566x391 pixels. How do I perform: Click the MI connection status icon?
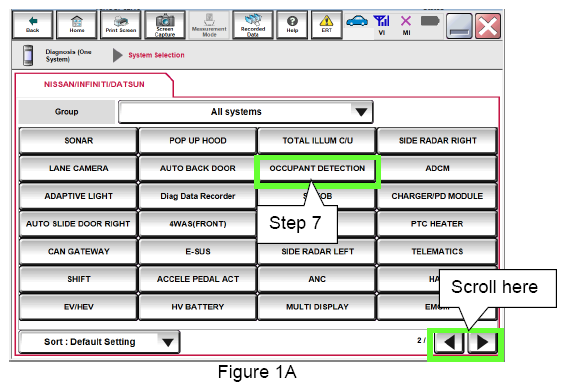point(406,25)
